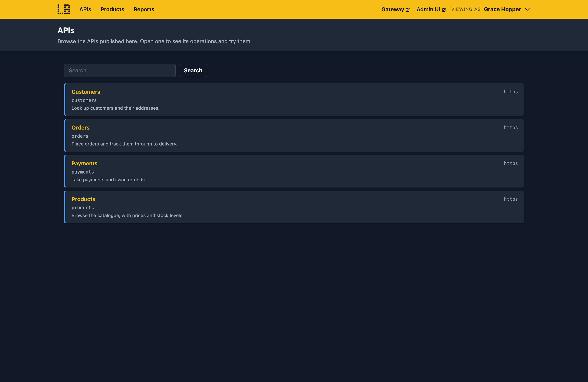Click the external-link icon next to Gateway
Screen dimensions: 588x382
(x=408, y=10)
